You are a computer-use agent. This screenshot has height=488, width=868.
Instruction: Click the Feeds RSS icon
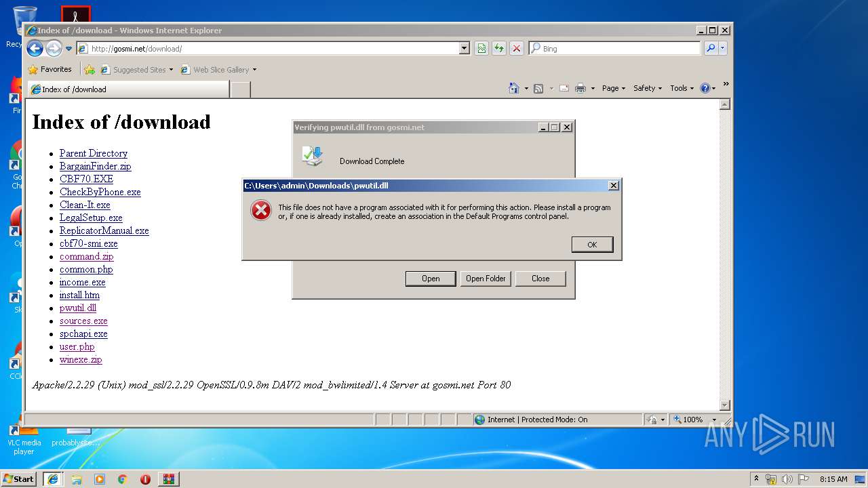point(538,88)
